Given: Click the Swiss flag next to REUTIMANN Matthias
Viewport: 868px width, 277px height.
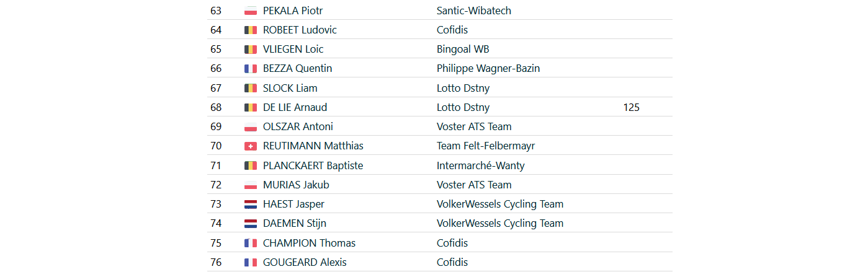Looking at the screenshot, I should click(x=251, y=146).
